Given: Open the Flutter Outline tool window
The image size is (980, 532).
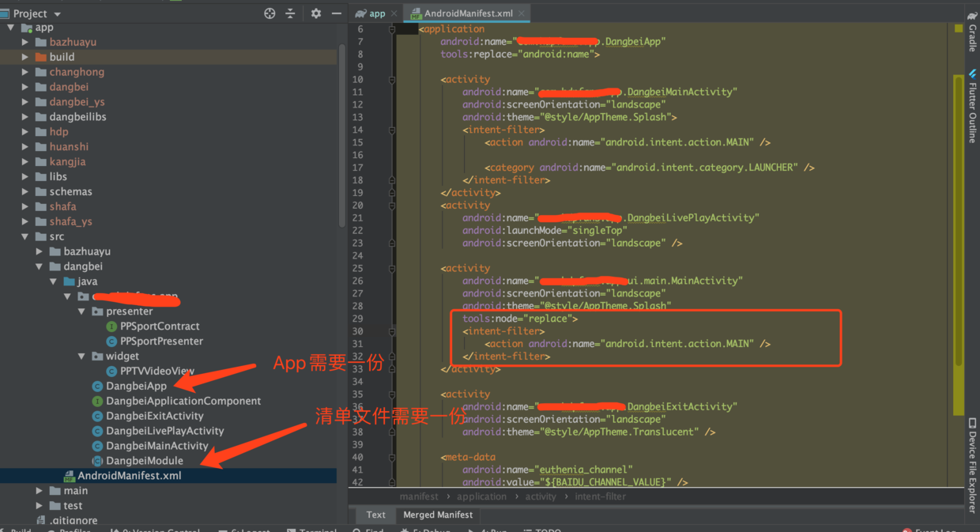Looking at the screenshot, I should click(972, 106).
